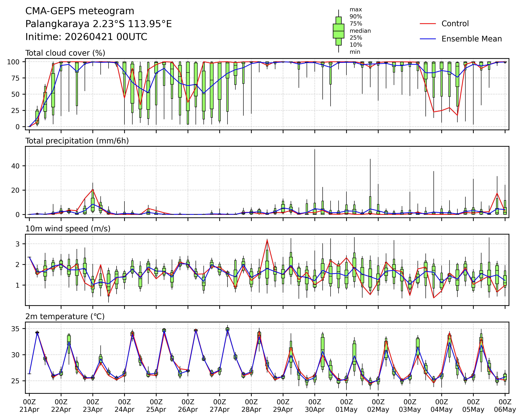Click the red Control legend line
Screen dimensions: 523x420
(x=428, y=24)
